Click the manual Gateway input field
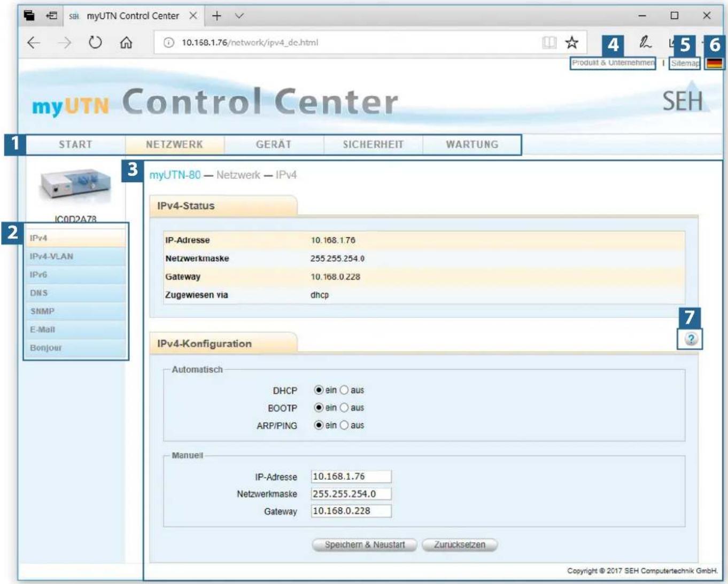This screenshot has height=584, width=728. tap(351, 511)
